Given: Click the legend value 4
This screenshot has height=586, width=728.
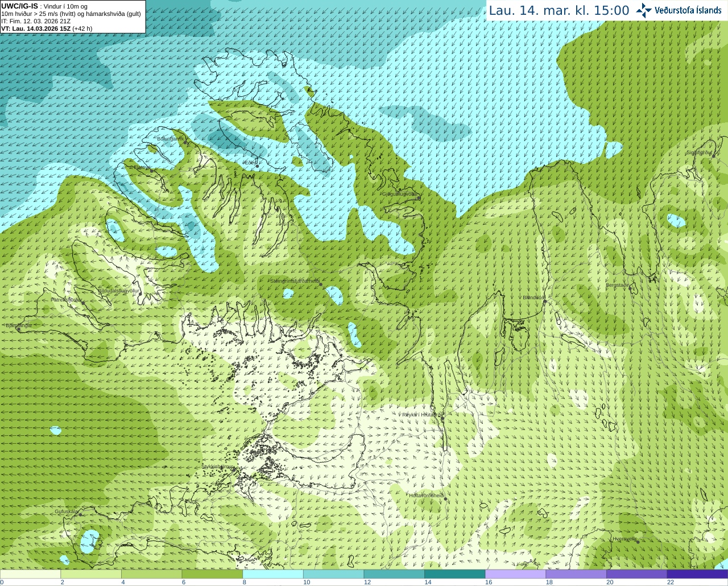Looking at the screenshot, I should 123,582.
